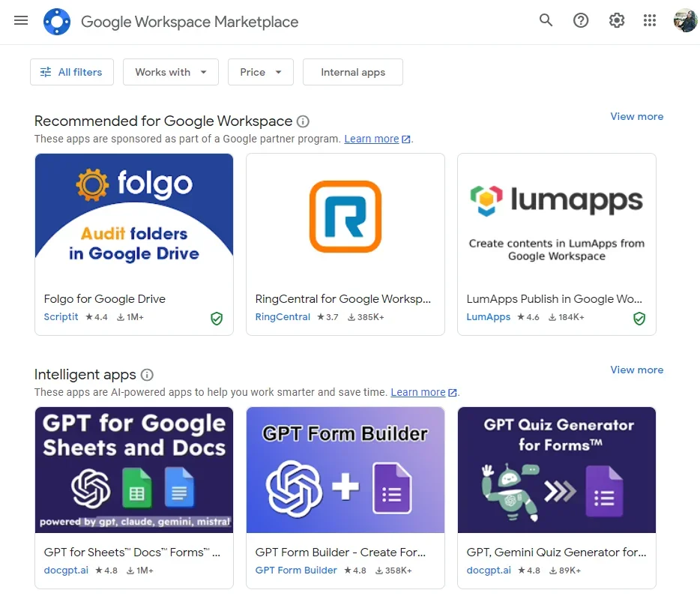The image size is (700, 599).
Task: Click the All filters sliders icon
Action: pyautogui.click(x=46, y=72)
